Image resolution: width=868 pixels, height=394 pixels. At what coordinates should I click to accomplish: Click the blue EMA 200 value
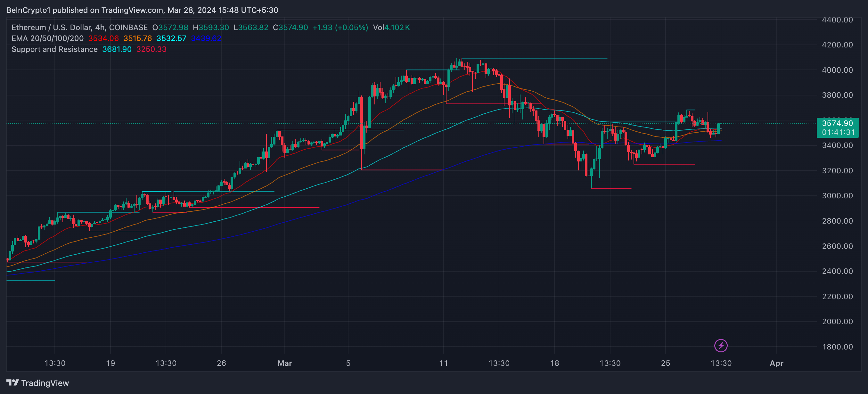coord(206,38)
